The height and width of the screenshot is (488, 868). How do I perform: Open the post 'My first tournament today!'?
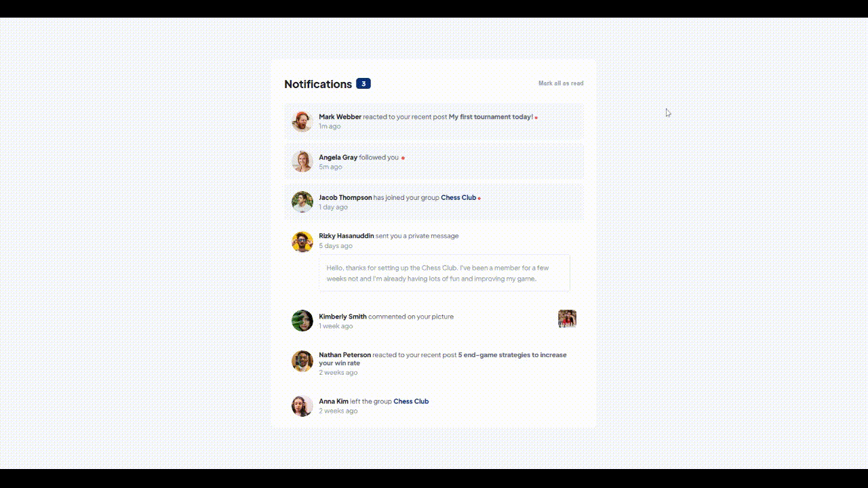click(x=490, y=117)
